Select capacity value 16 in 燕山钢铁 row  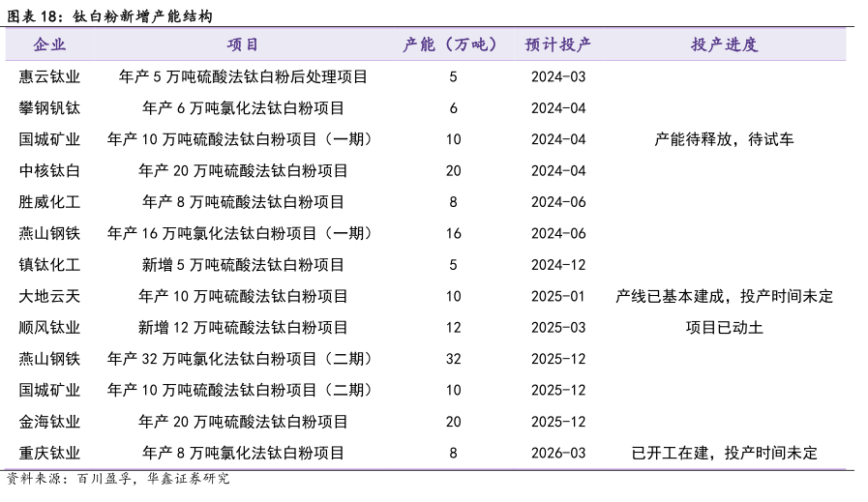[x=454, y=233]
